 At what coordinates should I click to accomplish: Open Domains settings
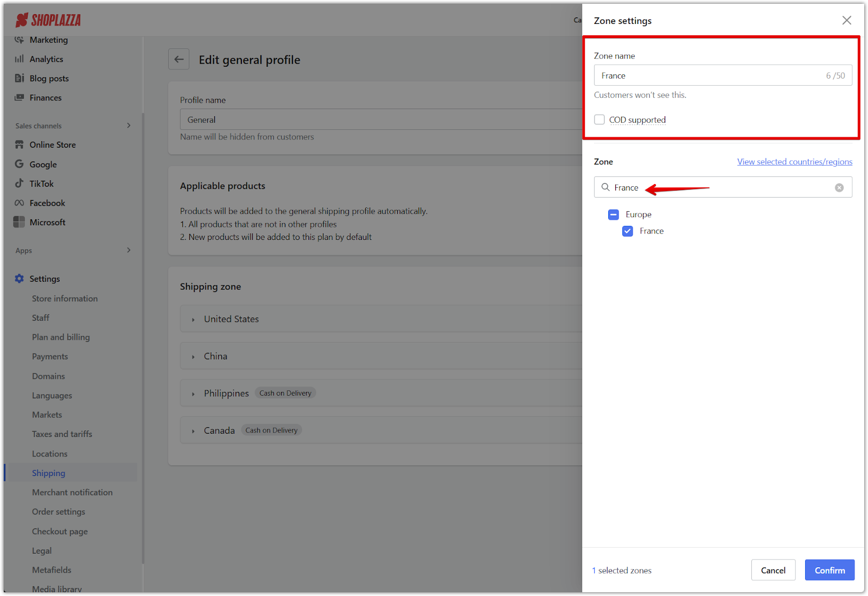click(x=48, y=376)
